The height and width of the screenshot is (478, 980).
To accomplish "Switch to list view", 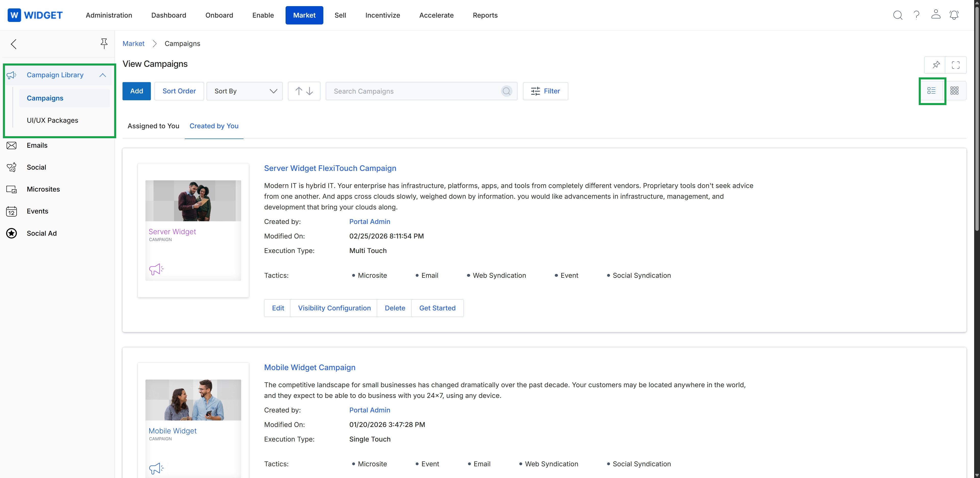I will pos(931,91).
